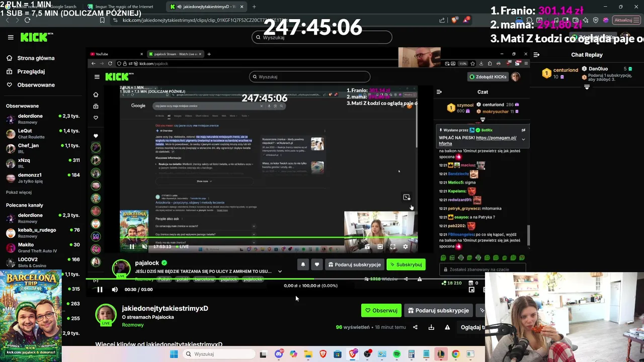
Task: Report the clip with warning icon
Action: 447,327
